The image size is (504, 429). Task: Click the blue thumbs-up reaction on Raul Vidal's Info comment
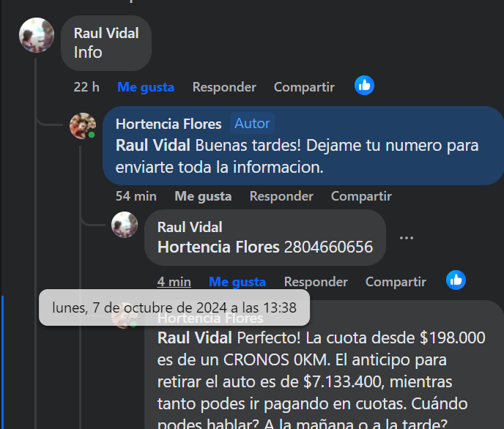[x=364, y=86]
